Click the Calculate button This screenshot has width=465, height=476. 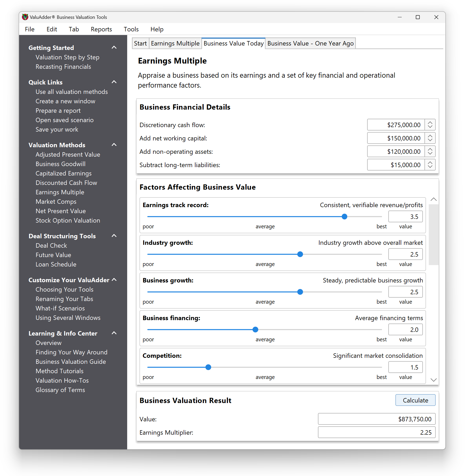coord(415,400)
